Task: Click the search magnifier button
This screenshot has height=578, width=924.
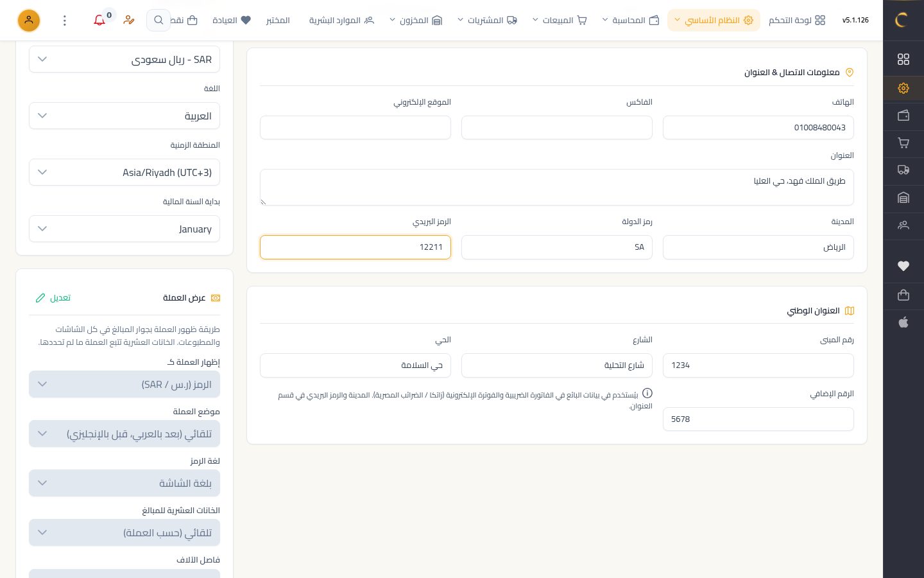Action: [x=158, y=21]
